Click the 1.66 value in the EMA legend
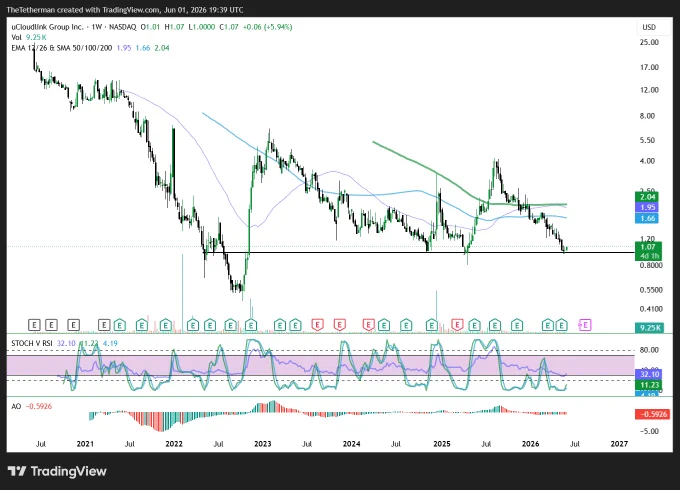 click(x=143, y=48)
